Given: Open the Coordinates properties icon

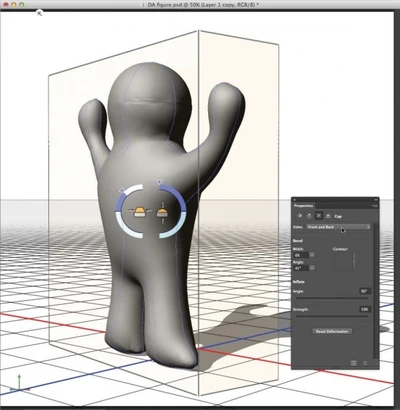Looking at the screenshot, I should click(328, 216).
